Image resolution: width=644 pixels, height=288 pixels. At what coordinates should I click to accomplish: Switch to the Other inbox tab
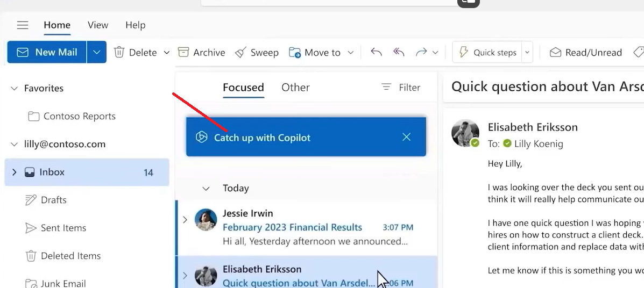pyautogui.click(x=296, y=88)
